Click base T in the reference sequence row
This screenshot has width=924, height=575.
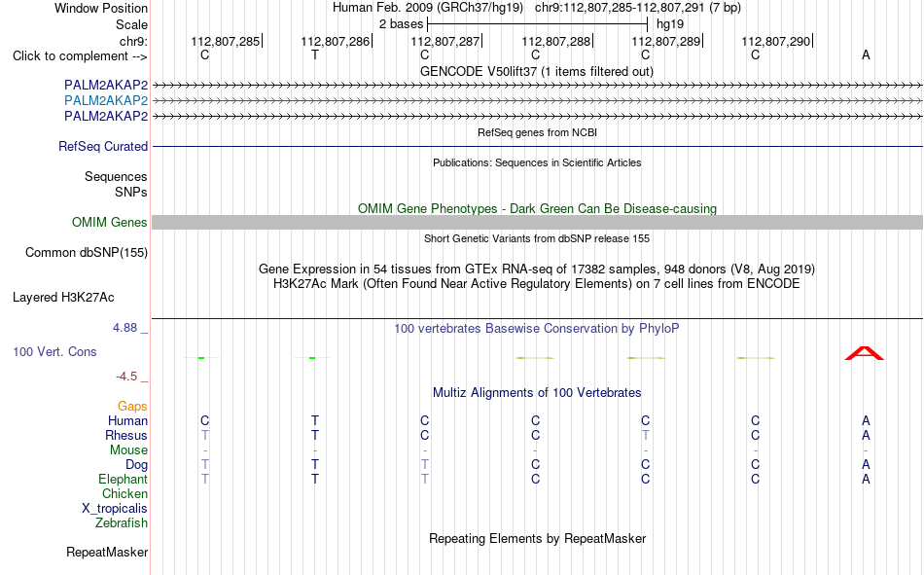pos(315,54)
